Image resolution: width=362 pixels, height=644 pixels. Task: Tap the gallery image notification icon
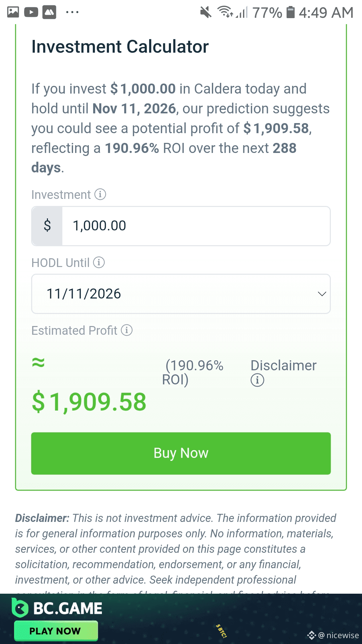click(13, 12)
